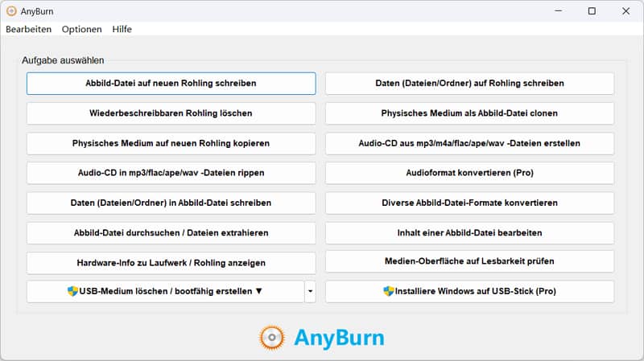Select Daten (Dateien/Ordner) auf Rohling schreiben
The height and width of the screenshot is (361, 644).
pyautogui.click(x=469, y=84)
